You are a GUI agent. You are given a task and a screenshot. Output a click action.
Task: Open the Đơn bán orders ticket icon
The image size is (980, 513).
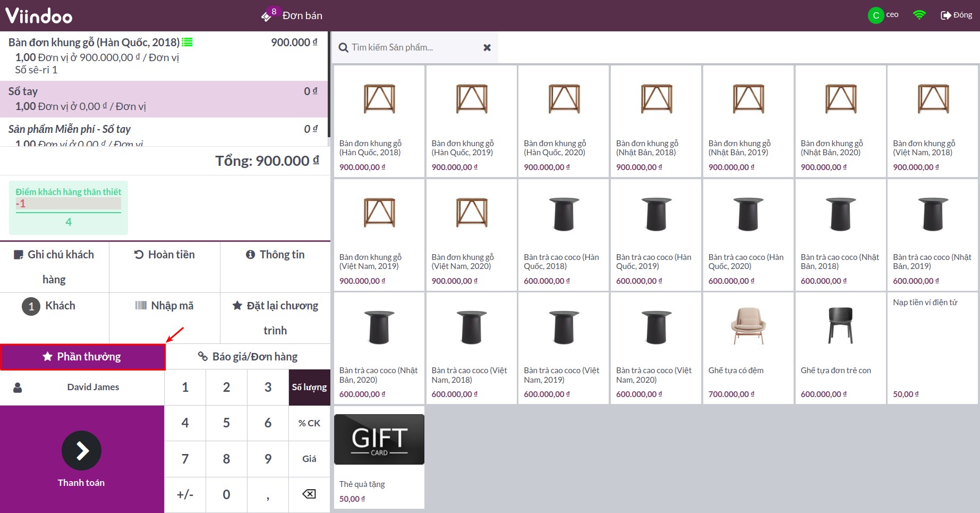(267, 16)
